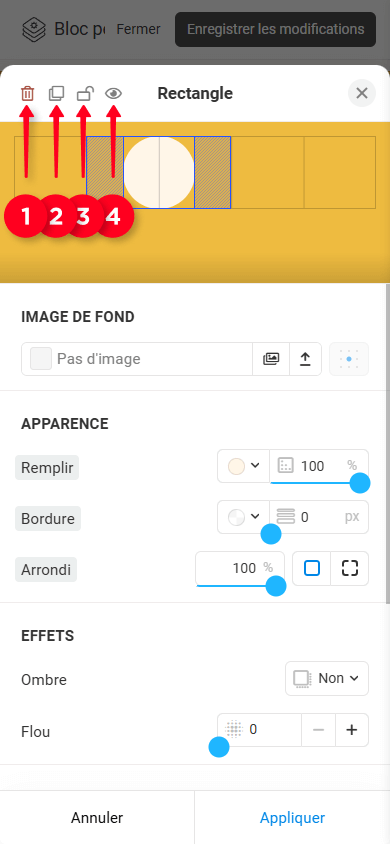Select uniform corner rounding square icon
This screenshot has width=390, height=844.
coord(311,568)
